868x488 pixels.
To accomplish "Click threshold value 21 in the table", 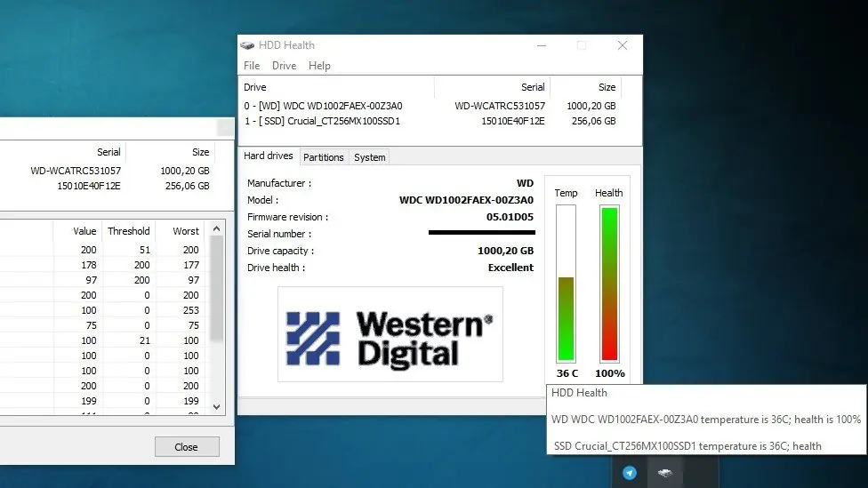I will click(144, 340).
